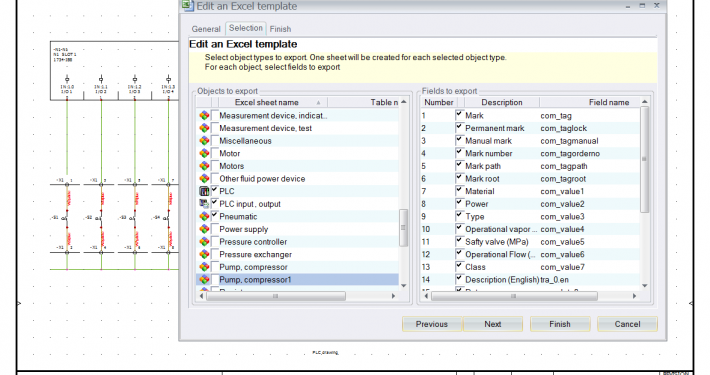
Task: Click the Field name column header
Action: click(590, 102)
